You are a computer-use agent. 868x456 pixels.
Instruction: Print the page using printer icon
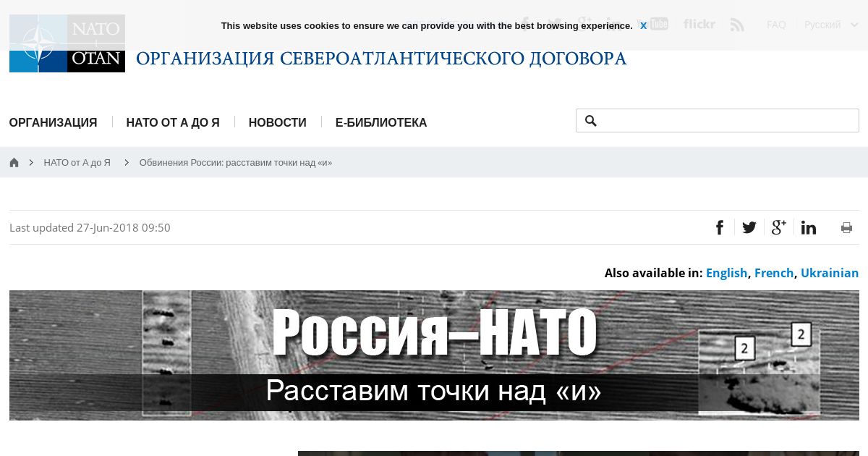[x=846, y=228]
